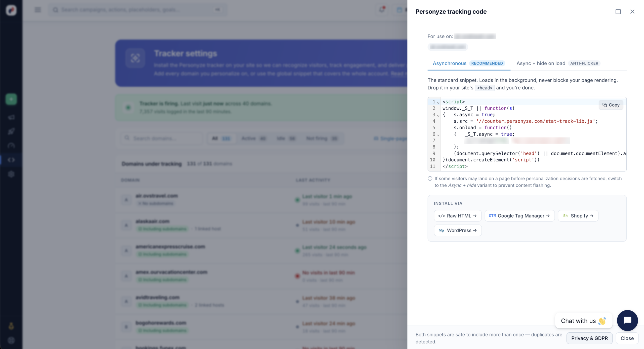
Task: Select the code brackets tracker icon in sidebar
Action: click(x=11, y=160)
